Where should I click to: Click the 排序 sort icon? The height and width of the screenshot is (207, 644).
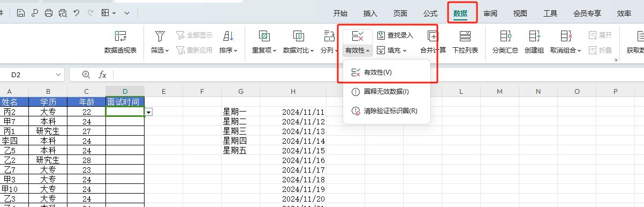pyautogui.click(x=229, y=36)
